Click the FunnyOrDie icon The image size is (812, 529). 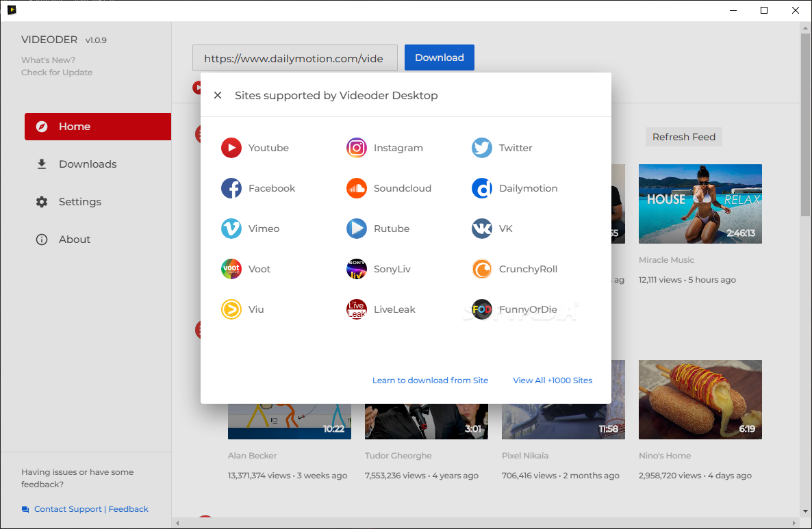(x=481, y=309)
